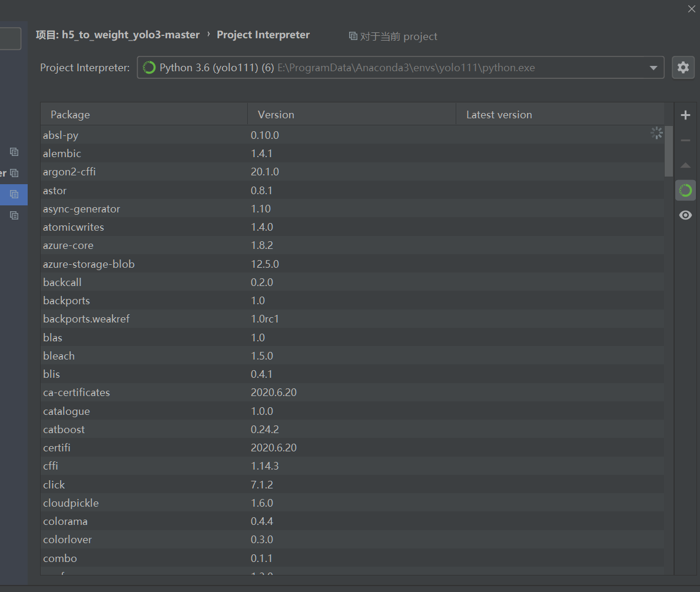
Task: Select the backcall package row
Action: 352,282
